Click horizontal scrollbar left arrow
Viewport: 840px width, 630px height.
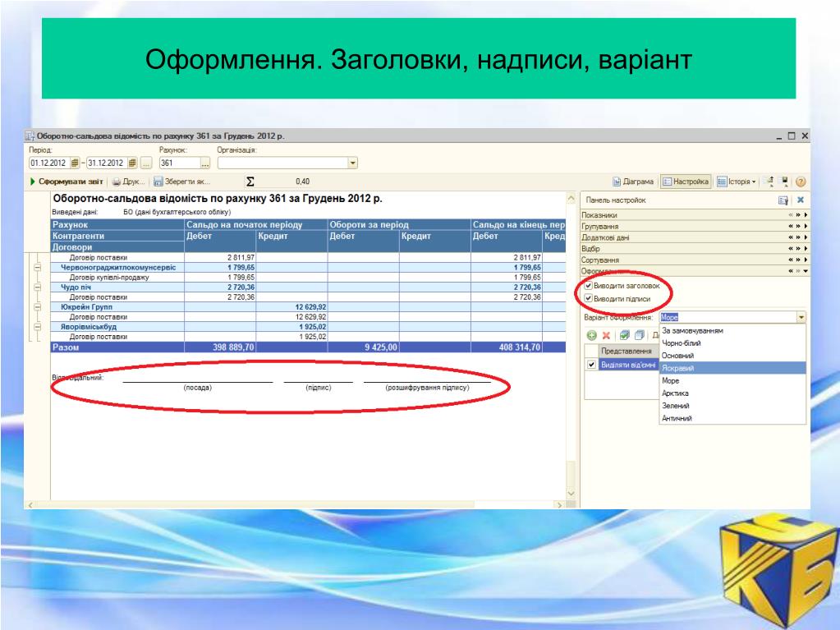click(30, 504)
